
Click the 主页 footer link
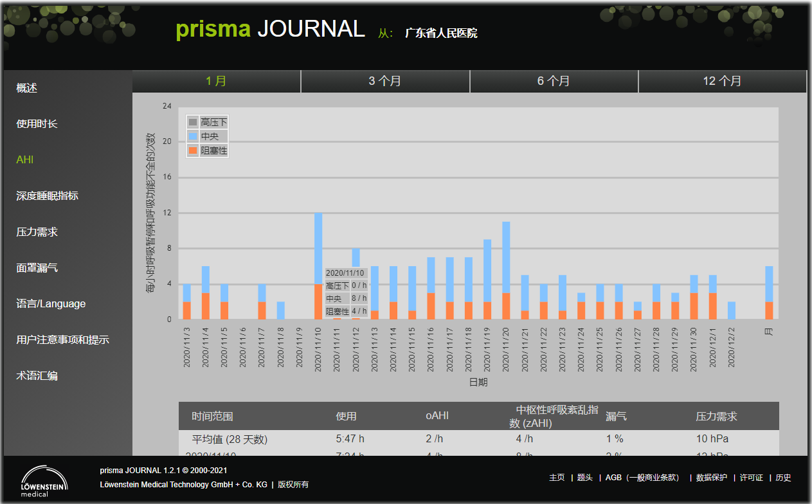tap(557, 478)
